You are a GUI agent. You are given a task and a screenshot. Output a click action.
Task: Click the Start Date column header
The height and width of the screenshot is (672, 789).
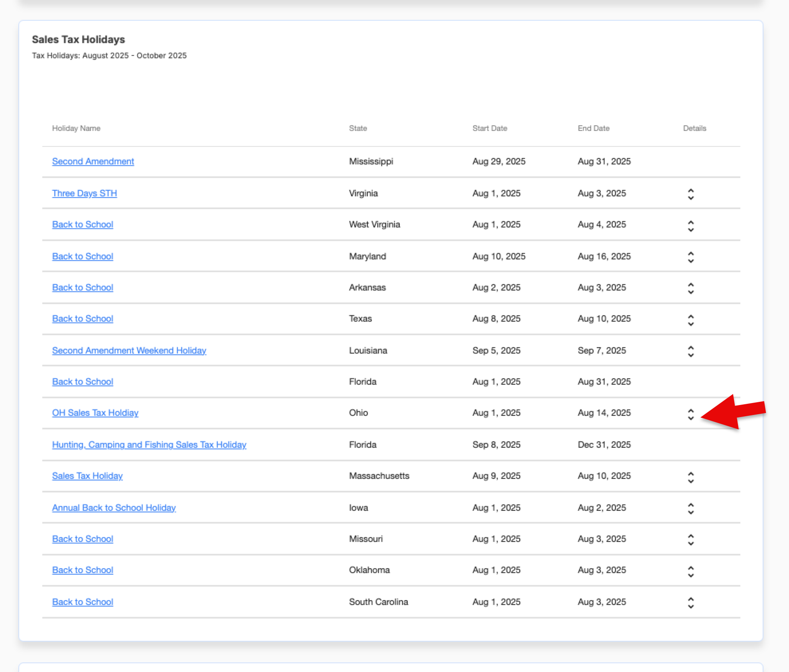click(489, 128)
